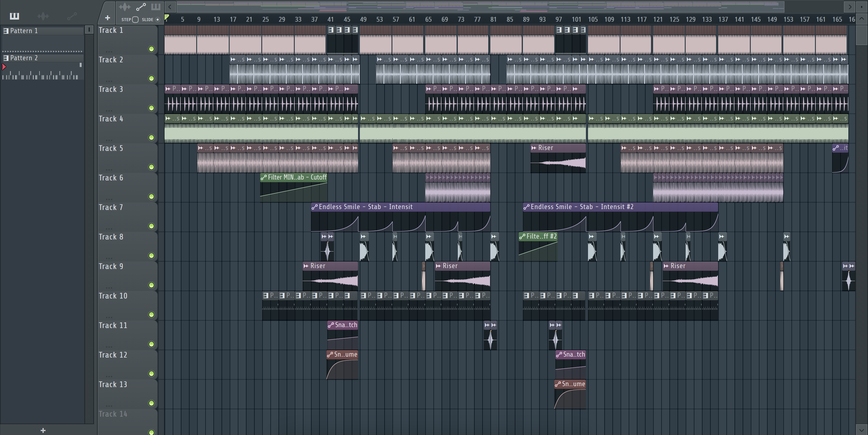Screen dimensions: 868x435
Task: Toggle the SLIDE radio button
Action: [157, 20]
